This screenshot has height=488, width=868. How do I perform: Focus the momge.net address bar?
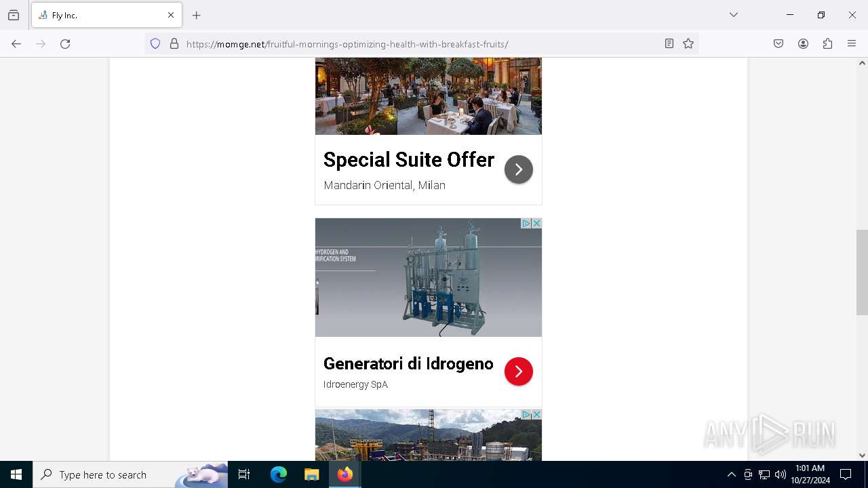(x=420, y=44)
